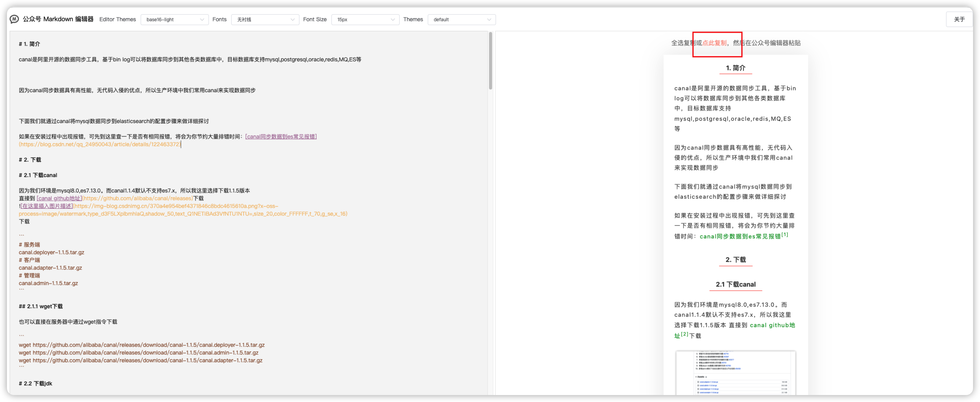Click the csdn blog URL in editor
Screen dimensions: 980x402
[100, 144]
